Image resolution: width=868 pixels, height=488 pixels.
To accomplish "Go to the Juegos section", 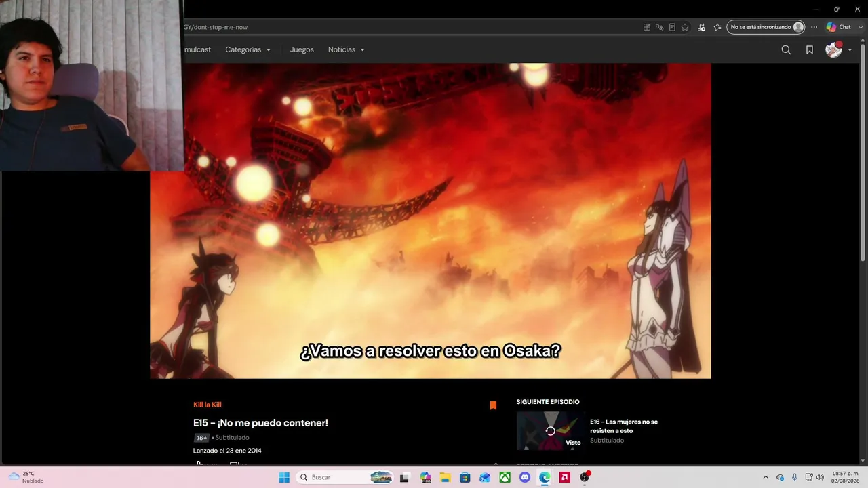I will tap(302, 49).
